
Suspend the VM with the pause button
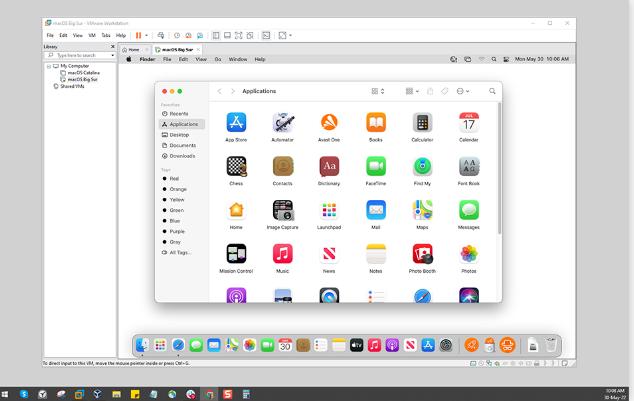tap(138, 36)
